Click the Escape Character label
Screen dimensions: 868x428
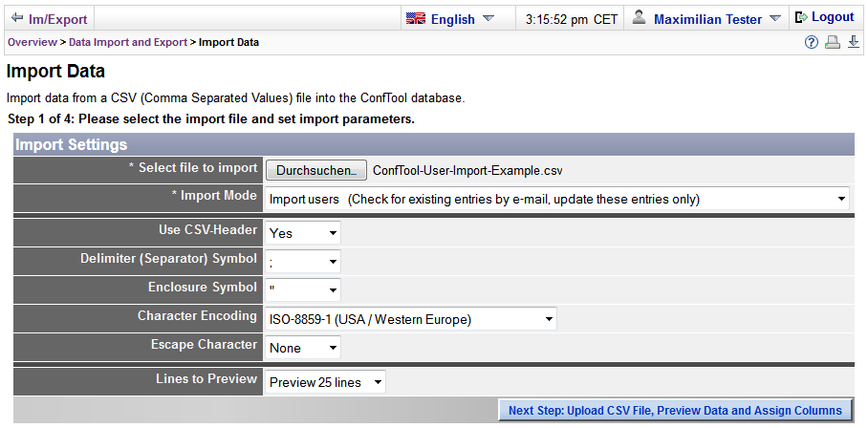[x=204, y=344]
